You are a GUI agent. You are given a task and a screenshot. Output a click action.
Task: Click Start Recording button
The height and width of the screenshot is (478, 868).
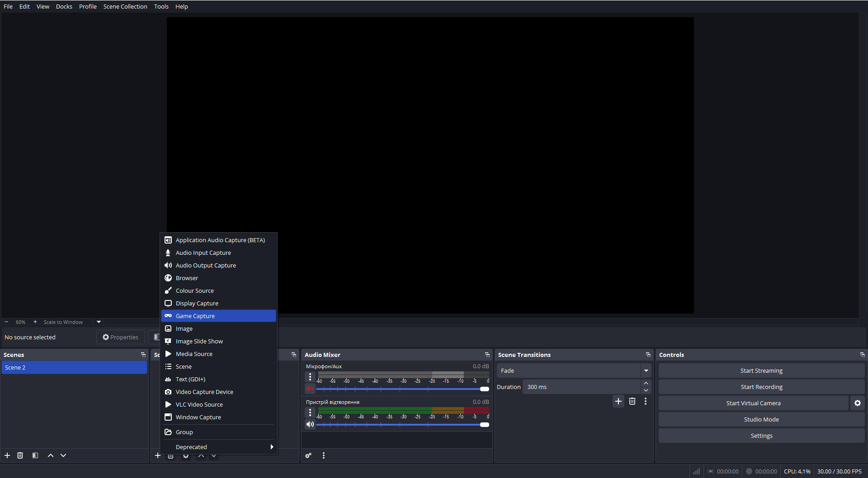[x=761, y=387]
